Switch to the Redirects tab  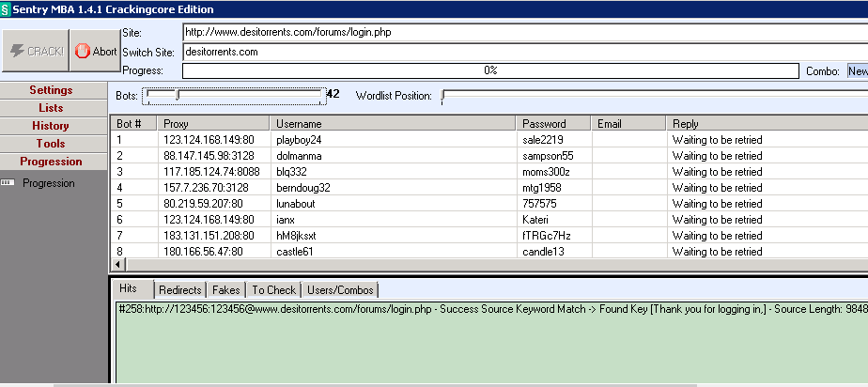pos(180,289)
